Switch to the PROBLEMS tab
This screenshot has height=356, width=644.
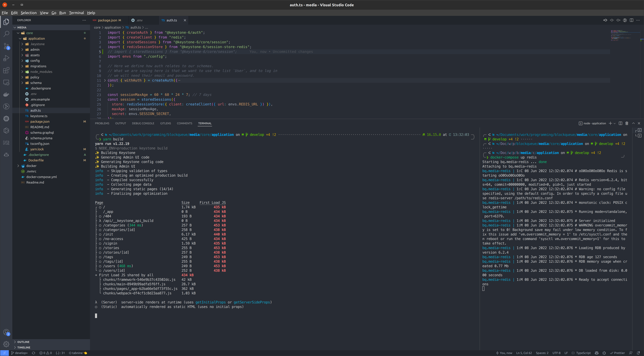click(x=102, y=123)
